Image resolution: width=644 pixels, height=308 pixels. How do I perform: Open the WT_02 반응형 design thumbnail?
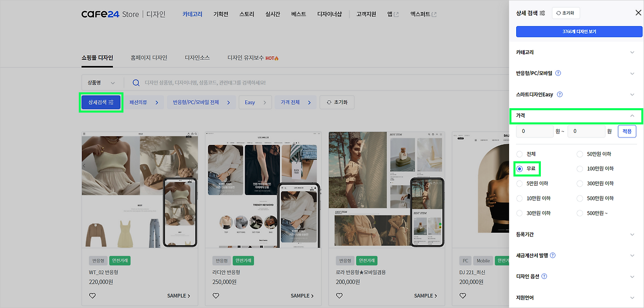tap(140, 190)
